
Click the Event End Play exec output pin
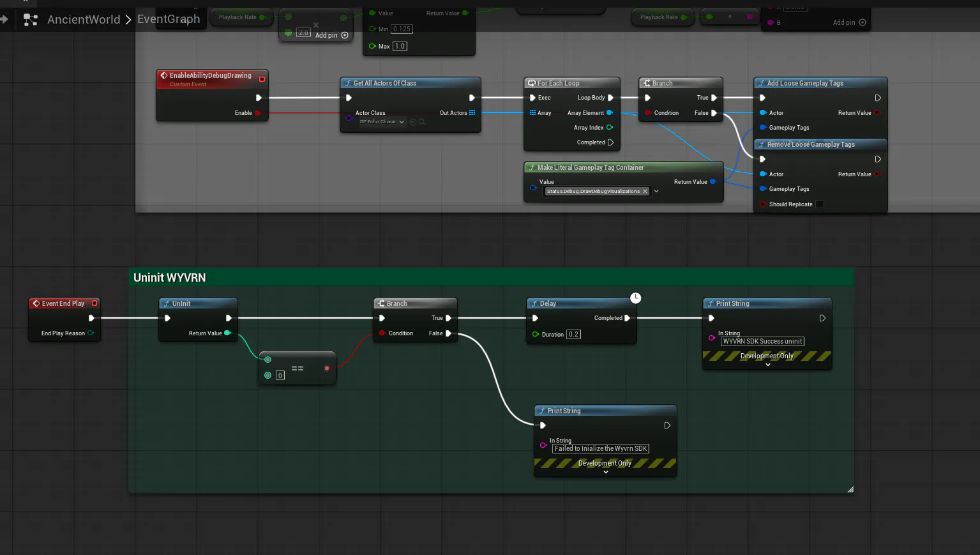click(x=91, y=318)
